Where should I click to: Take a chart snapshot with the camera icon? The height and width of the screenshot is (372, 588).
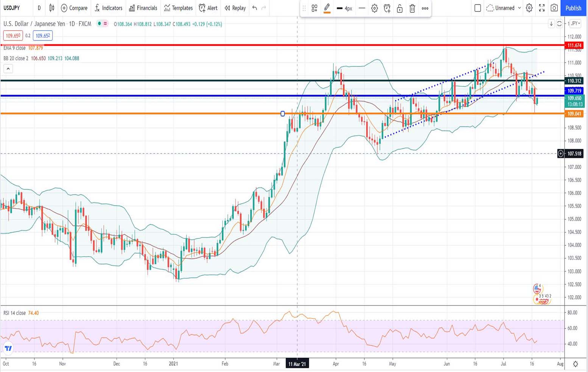pyautogui.click(x=554, y=8)
